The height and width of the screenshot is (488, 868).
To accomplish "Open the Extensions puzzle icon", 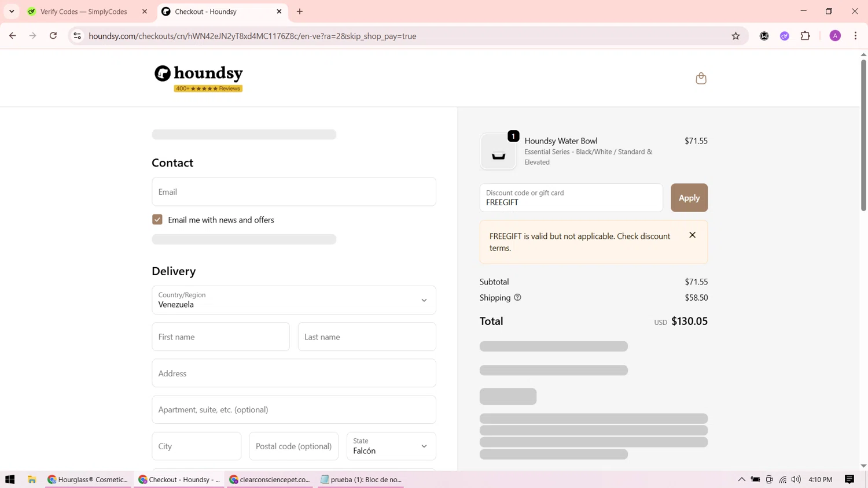I will pos(805,36).
